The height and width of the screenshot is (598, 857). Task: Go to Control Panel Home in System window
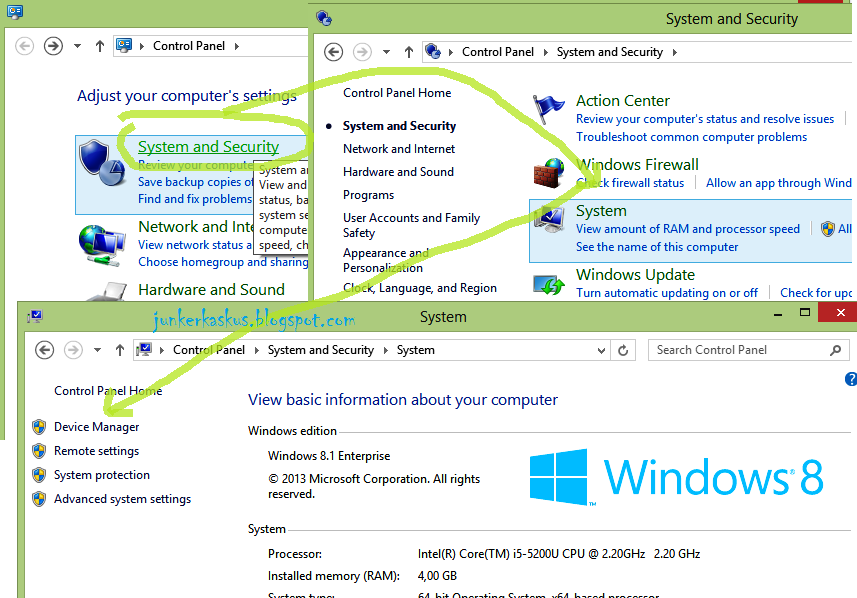(x=108, y=391)
